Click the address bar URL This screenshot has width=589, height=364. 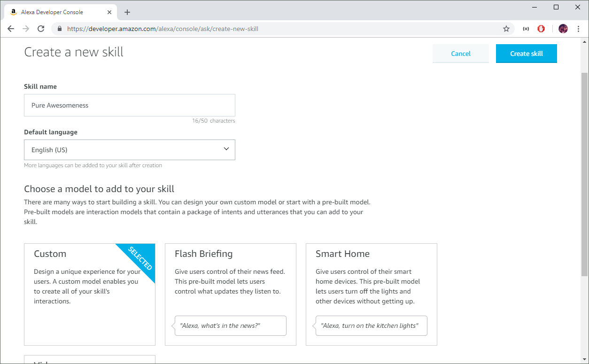tap(163, 29)
